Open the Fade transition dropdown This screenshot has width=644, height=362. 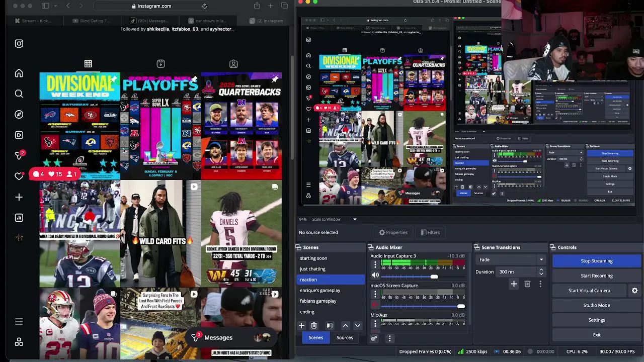click(510, 260)
